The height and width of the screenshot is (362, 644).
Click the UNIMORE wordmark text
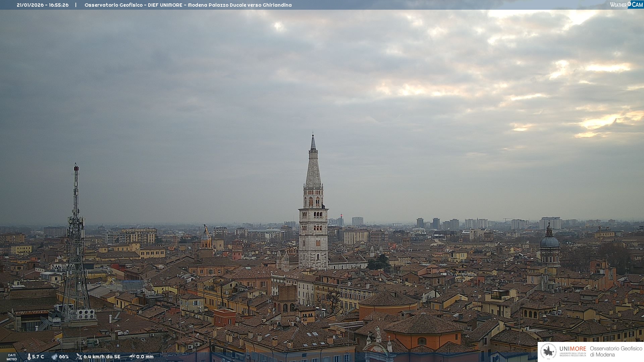(x=573, y=349)
